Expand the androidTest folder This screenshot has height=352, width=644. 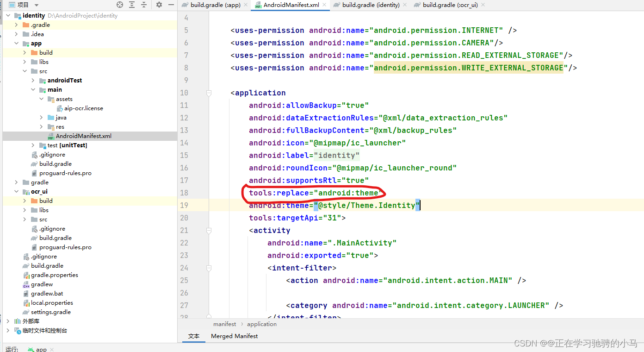[33, 81]
